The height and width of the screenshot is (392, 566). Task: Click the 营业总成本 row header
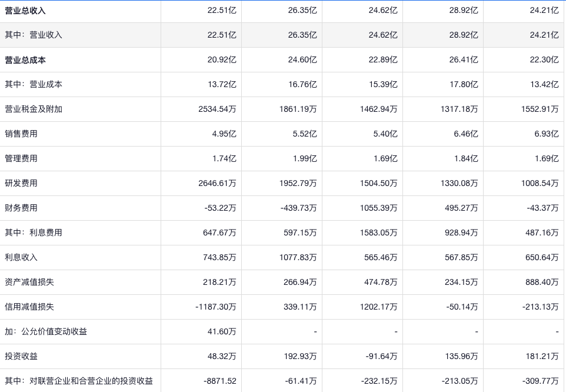coord(25,60)
